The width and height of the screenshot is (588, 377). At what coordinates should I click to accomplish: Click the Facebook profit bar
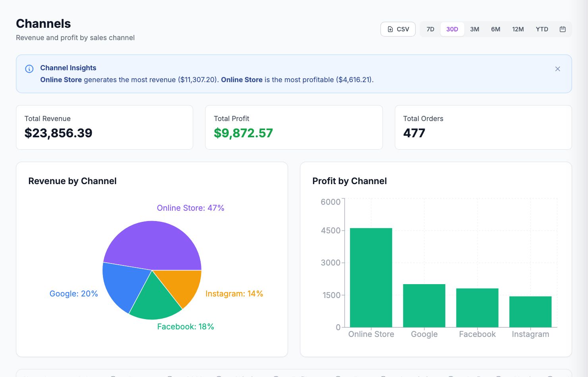[x=477, y=308]
